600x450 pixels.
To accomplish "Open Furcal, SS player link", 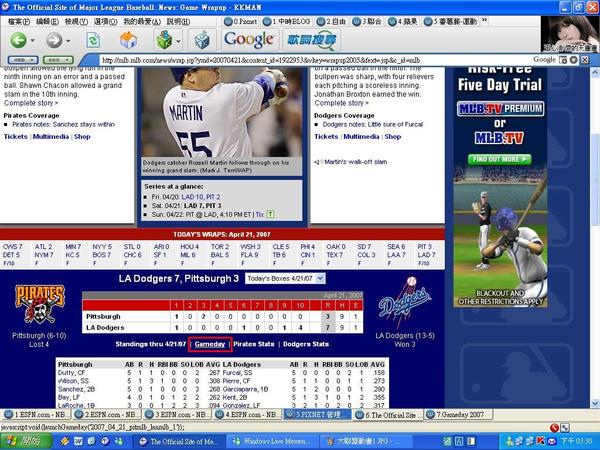I will point(238,373).
